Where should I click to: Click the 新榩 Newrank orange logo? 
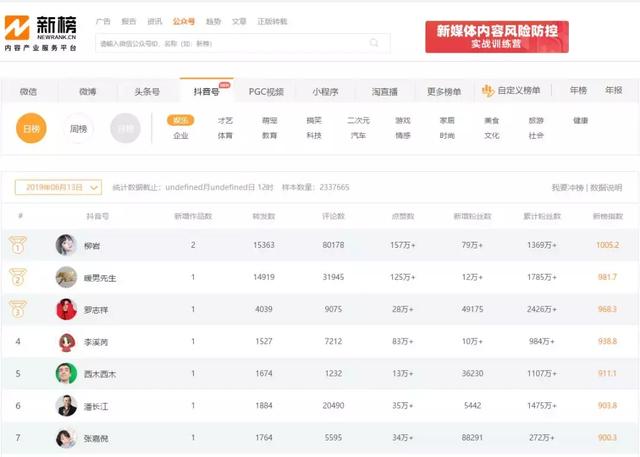pos(17,28)
